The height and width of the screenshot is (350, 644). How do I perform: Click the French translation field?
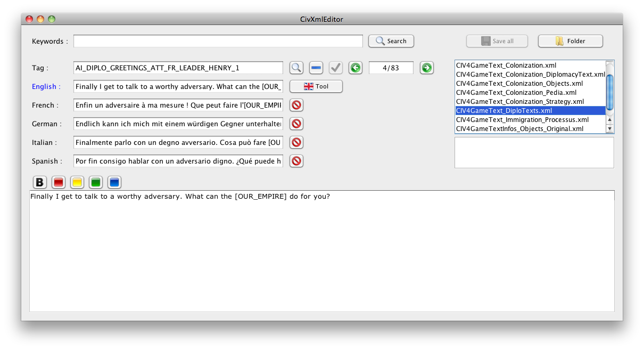pos(178,105)
